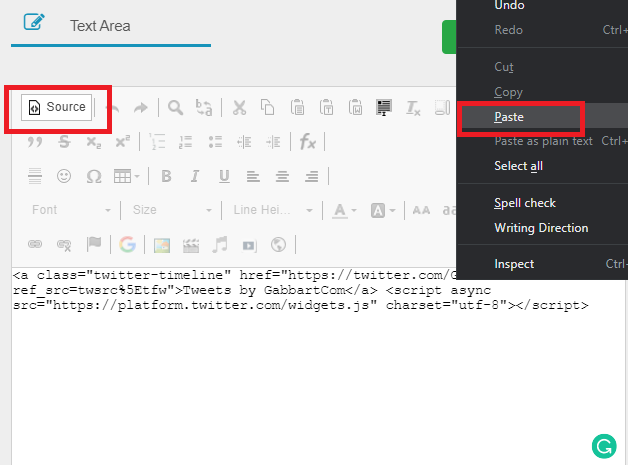This screenshot has height=465, width=628.
Task: Click the redo arrow icon in toolbar
Action: (141, 108)
